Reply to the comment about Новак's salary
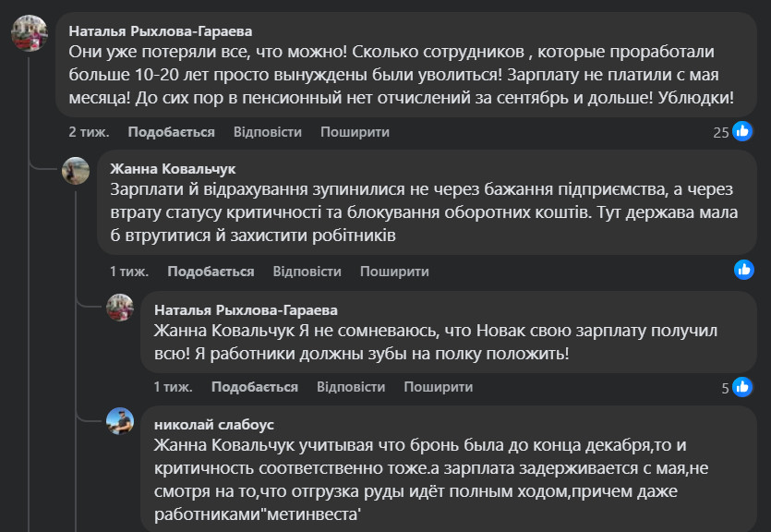Image resolution: width=771 pixels, height=532 pixels. pyautogui.click(x=351, y=387)
